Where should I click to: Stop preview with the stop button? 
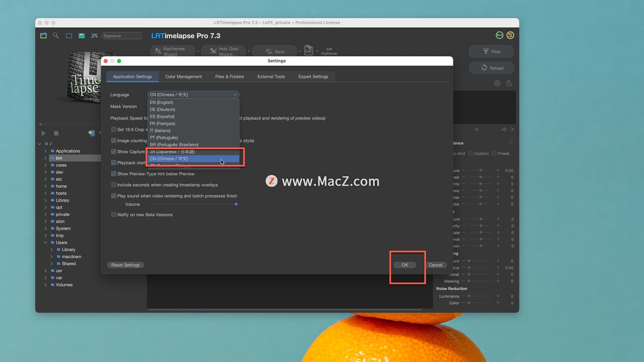click(56, 133)
